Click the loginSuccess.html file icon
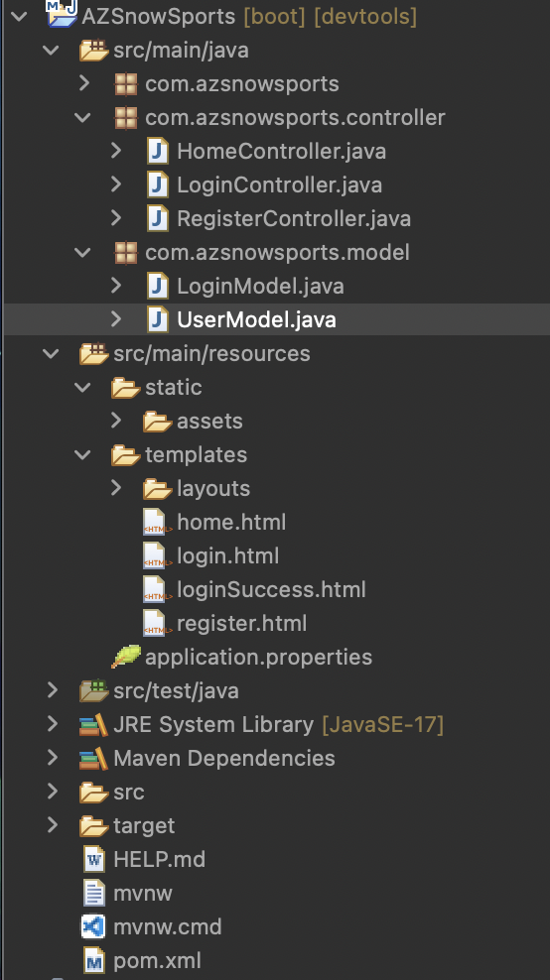 (x=157, y=590)
